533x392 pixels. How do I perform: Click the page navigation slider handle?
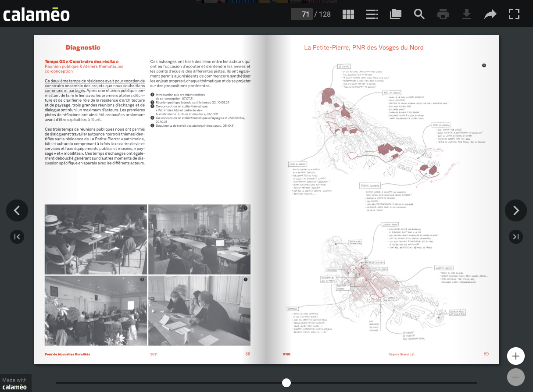[x=286, y=383]
